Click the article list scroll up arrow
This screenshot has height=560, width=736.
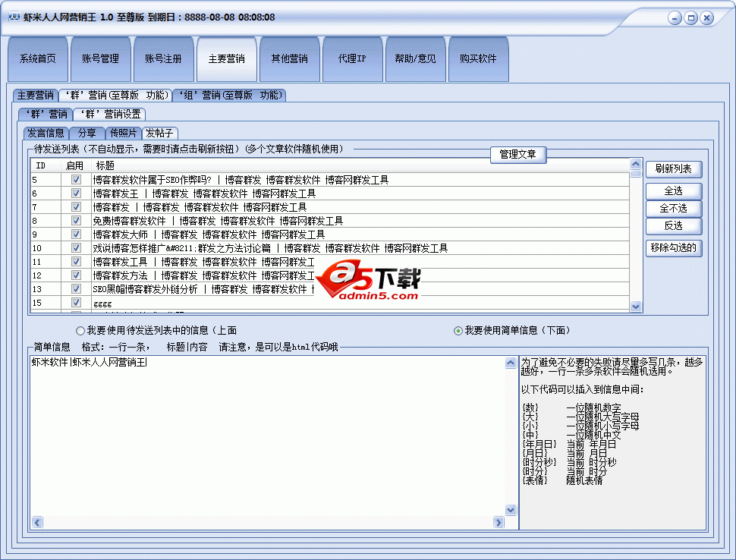[636, 164]
